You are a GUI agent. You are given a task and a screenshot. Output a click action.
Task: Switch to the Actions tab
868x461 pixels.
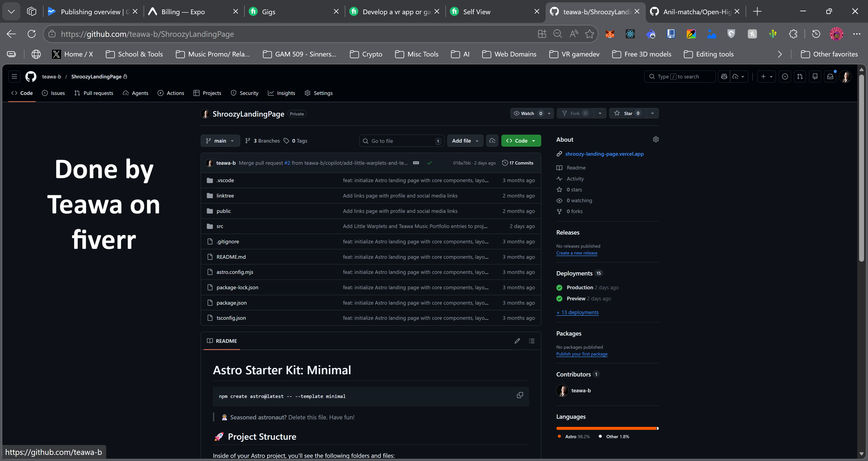pos(171,93)
